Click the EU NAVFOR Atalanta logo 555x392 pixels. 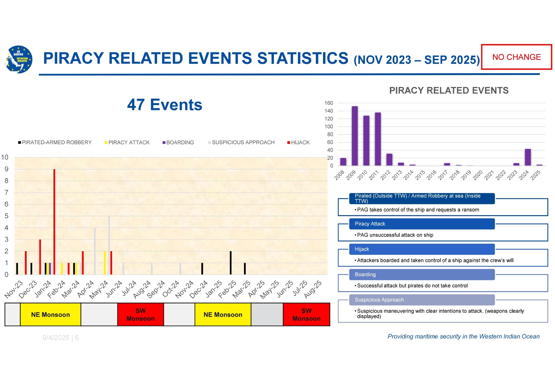point(19,59)
